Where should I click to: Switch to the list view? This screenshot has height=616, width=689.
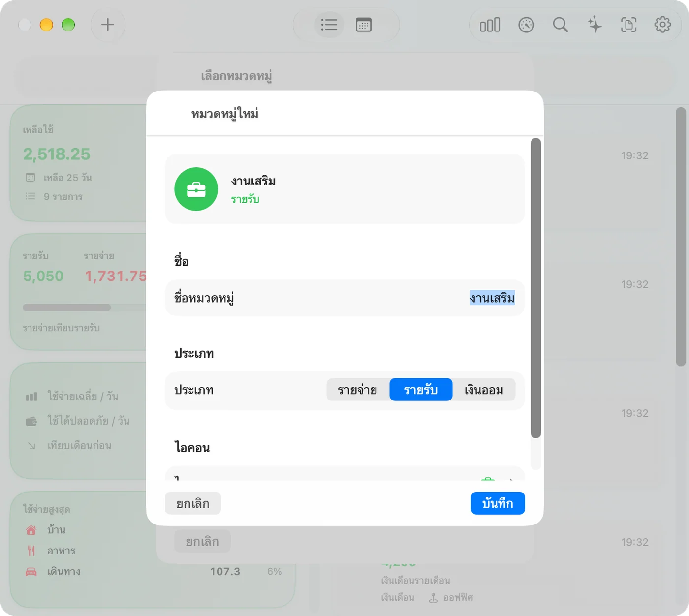(x=329, y=25)
